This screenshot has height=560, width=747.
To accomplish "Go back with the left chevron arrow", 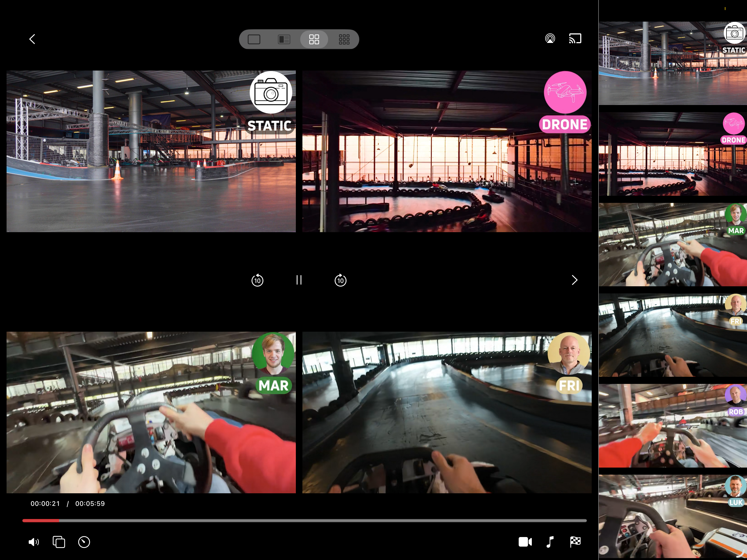I will click(x=32, y=39).
